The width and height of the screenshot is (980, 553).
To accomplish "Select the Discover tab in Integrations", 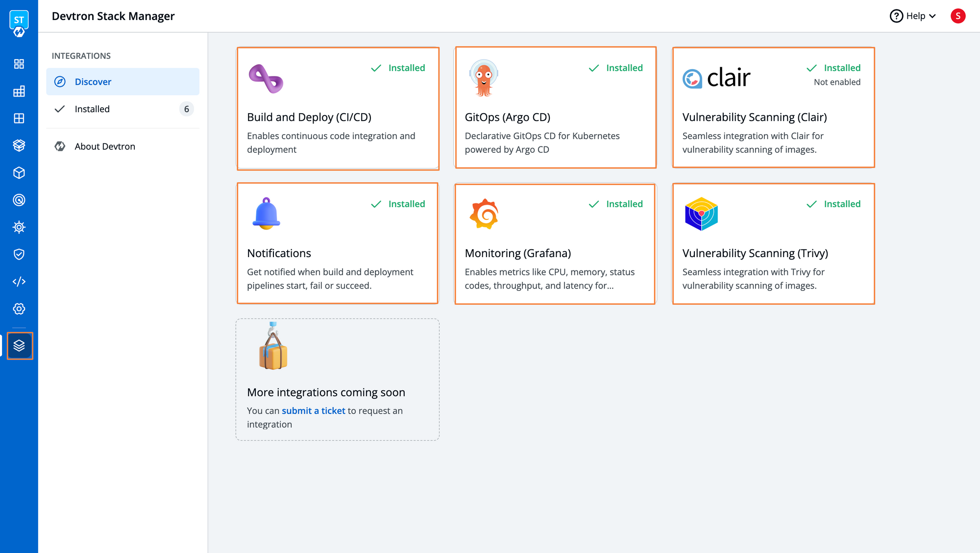I will (122, 82).
